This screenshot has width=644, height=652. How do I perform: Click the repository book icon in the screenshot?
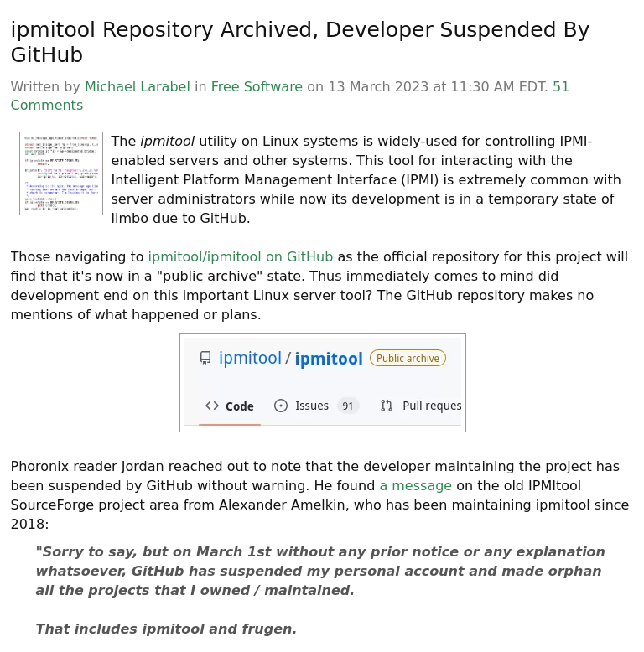coord(205,358)
